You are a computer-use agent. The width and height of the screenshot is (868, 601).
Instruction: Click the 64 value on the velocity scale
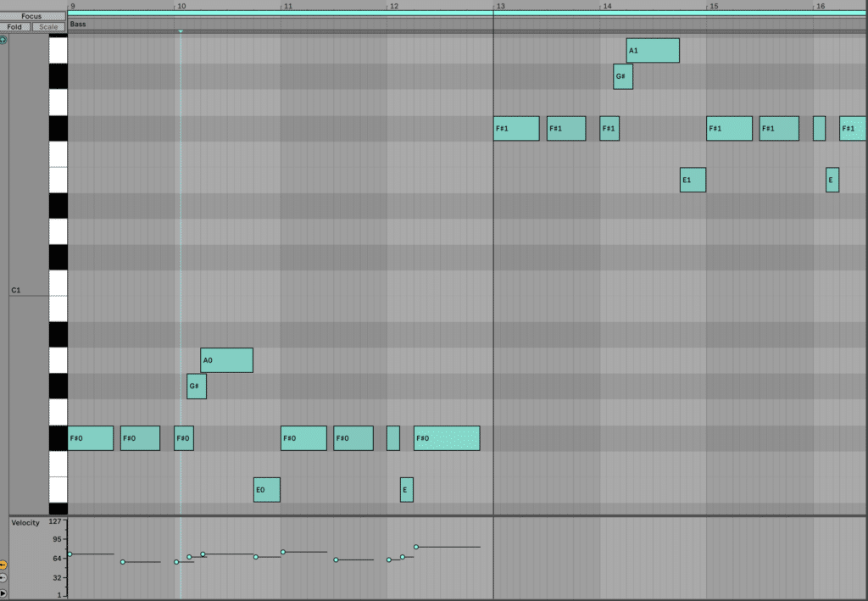pyautogui.click(x=57, y=559)
